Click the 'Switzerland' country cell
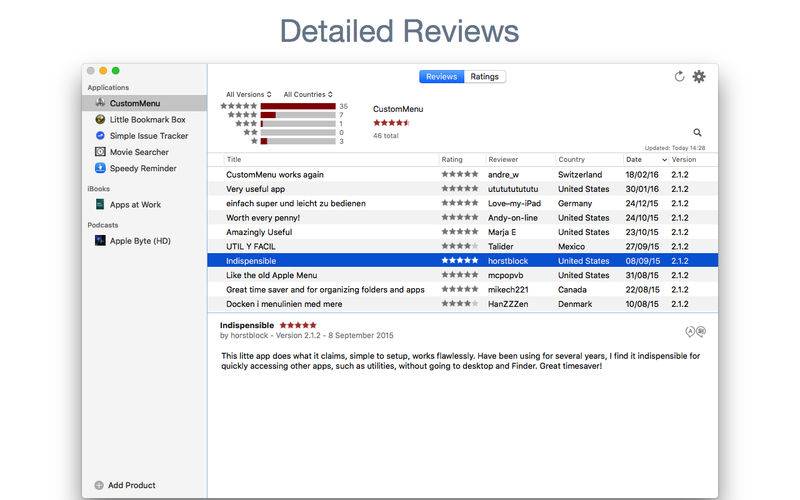This screenshot has height=500, width=800. tap(580, 174)
